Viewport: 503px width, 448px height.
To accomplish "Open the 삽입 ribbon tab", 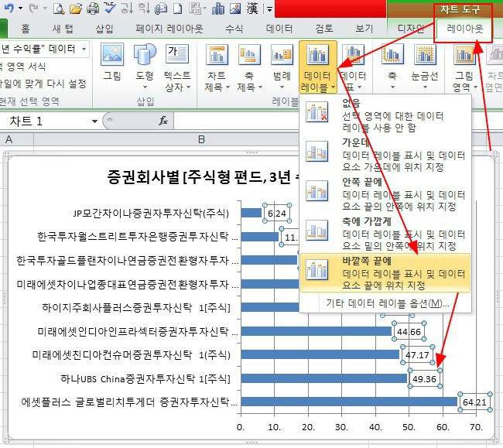I will pyautogui.click(x=104, y=29).
